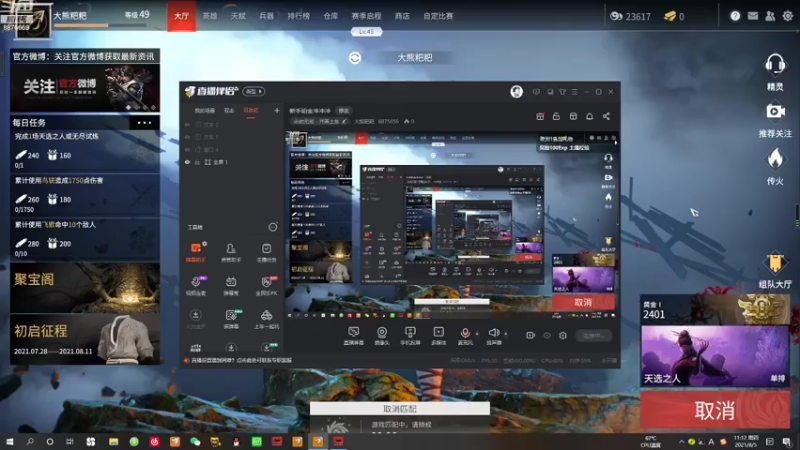This screenshot has width=800, height=450.
Task: Open tools panel more-options circle
Action: point(273,227)
